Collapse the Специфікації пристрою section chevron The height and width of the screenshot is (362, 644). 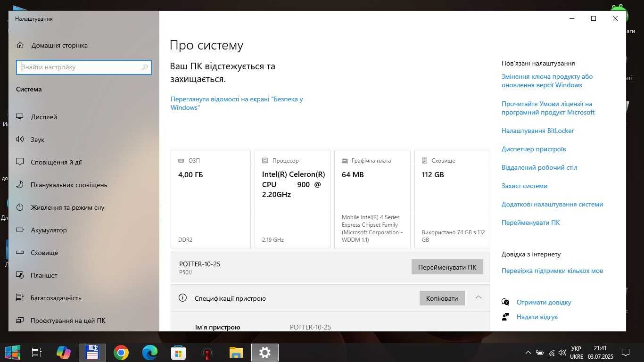point(478,297)
